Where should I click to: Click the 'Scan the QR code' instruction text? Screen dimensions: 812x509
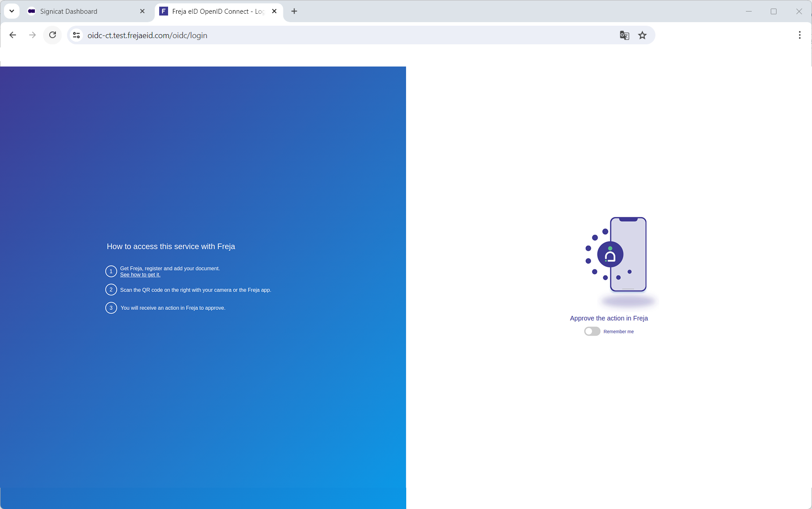[x=196, y=290]
